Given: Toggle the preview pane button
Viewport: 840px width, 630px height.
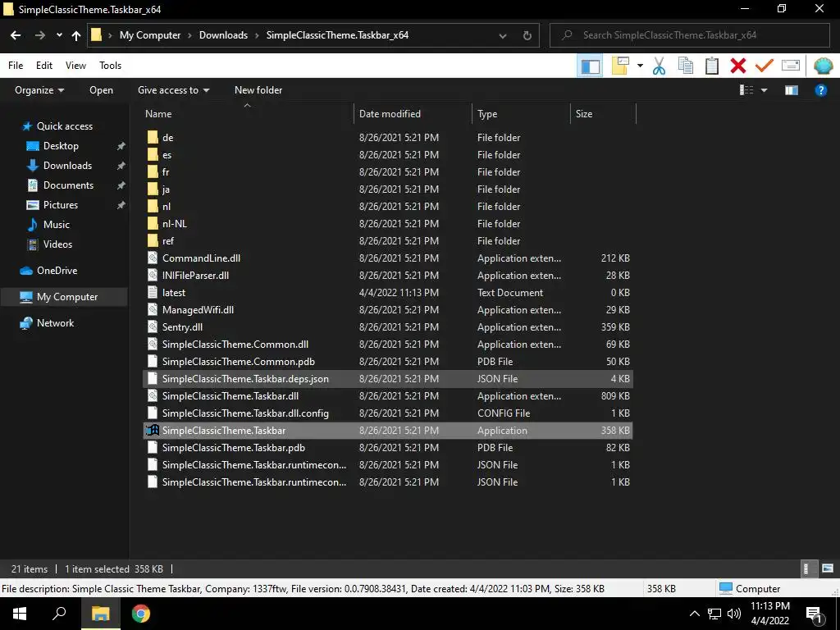Looking at the screenshot, I should [x=792, y=90].
